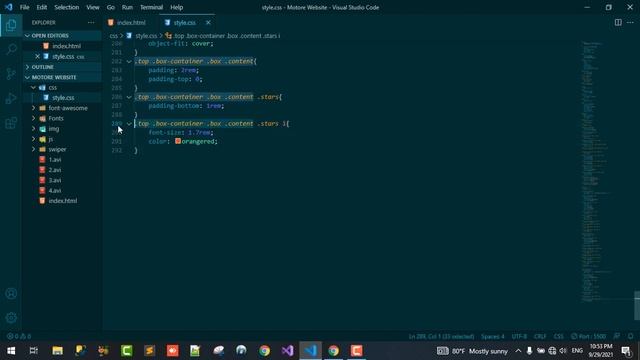The image size is (640, 360).
Task: Open Explorer views and more actions ellipsis
Action: coord(91,22)
